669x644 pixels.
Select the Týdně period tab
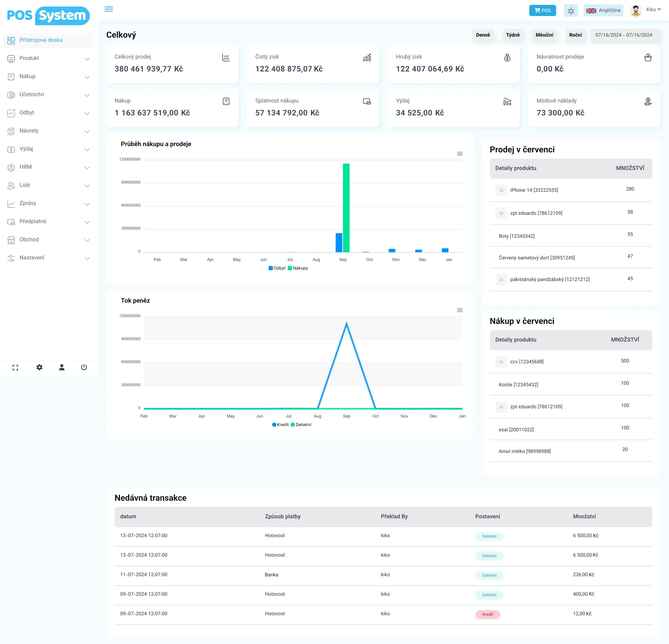[513, 35]
